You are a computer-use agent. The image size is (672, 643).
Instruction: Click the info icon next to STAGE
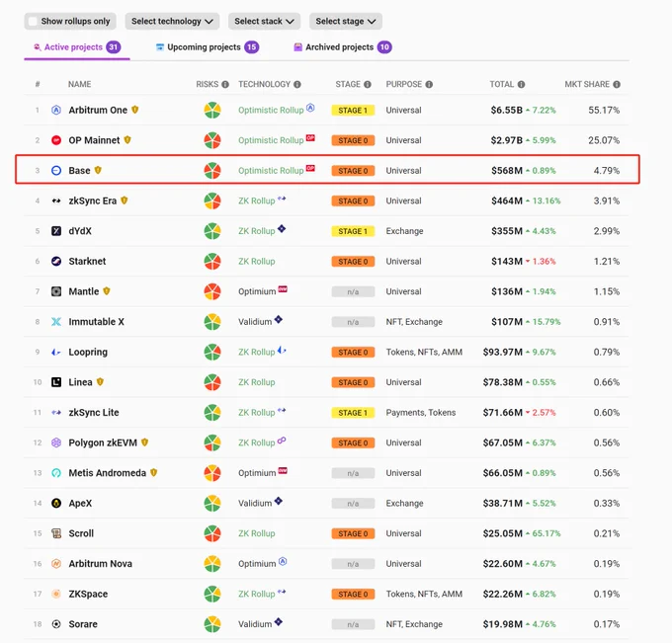click(x=368, y=84)
